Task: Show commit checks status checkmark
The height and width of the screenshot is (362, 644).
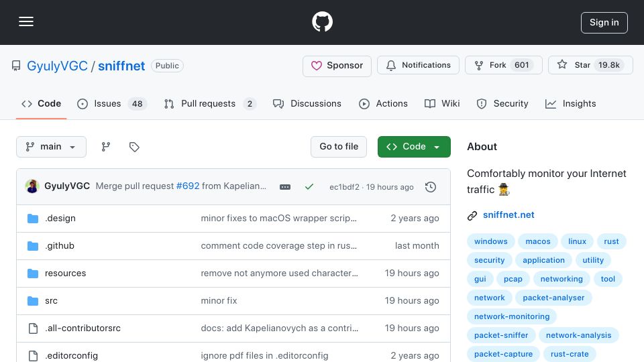Action: 309,187
